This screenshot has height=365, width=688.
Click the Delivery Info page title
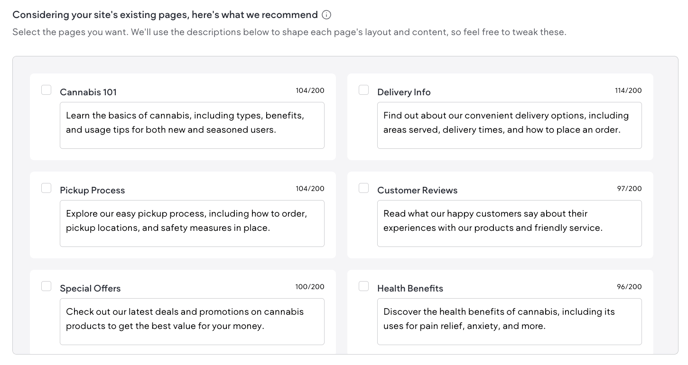pos(404,92)
